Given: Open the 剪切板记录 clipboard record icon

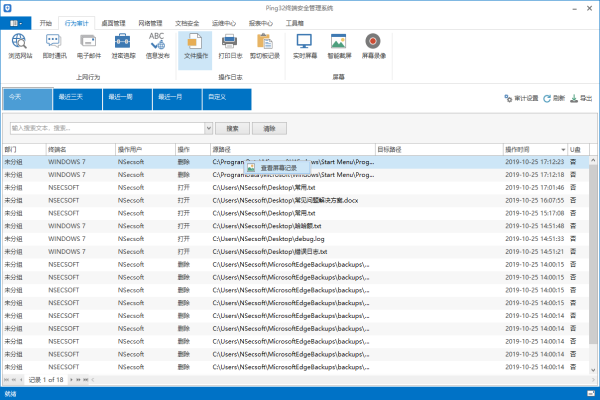Looking at the screenshot, I should coord(265,46).
